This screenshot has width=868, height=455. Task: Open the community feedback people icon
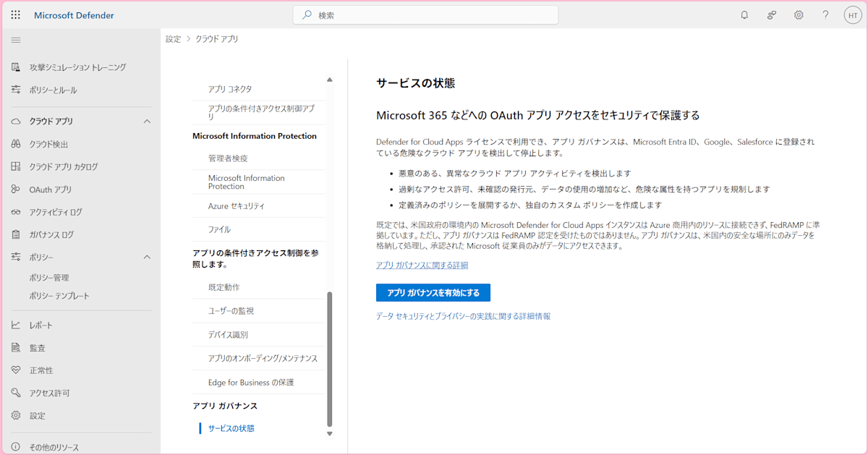pyautogui.click(x=772, y=15)
